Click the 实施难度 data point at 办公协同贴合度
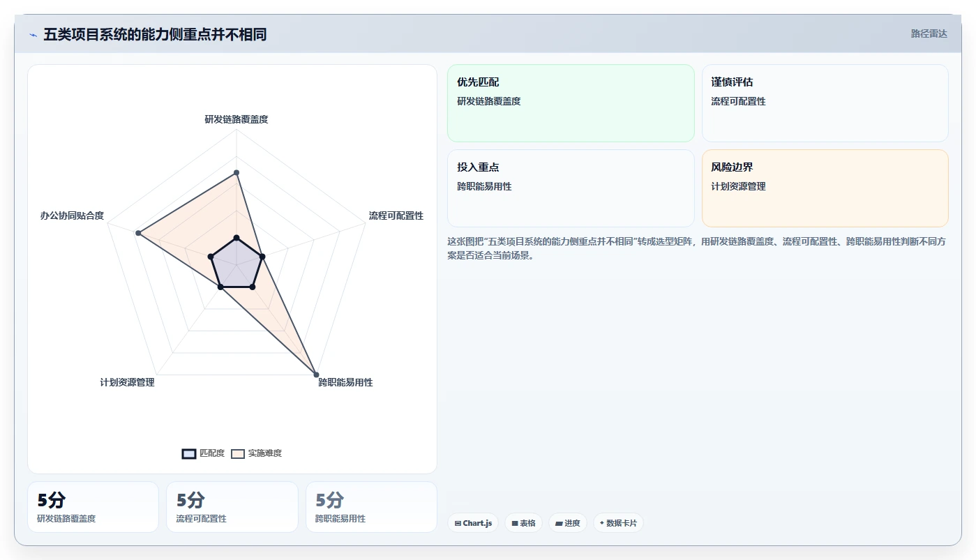This screenshot has height=560, width=976. tap(138, 233)
